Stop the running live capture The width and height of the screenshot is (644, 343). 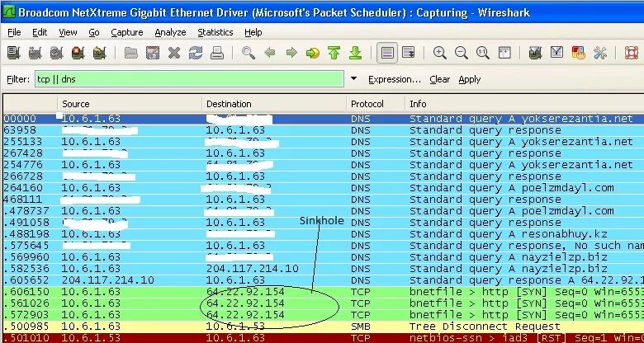tap(78, 53)
